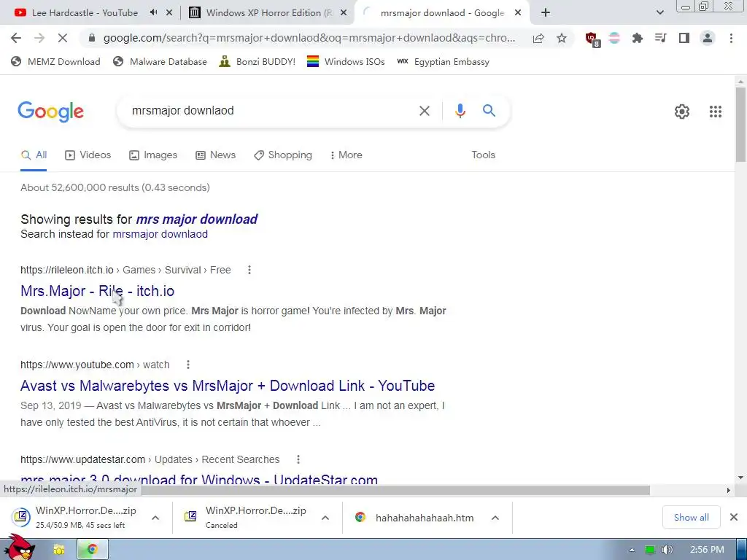Open the Windows ISOs bookmark
747x560 pixels.
point(346,62)
